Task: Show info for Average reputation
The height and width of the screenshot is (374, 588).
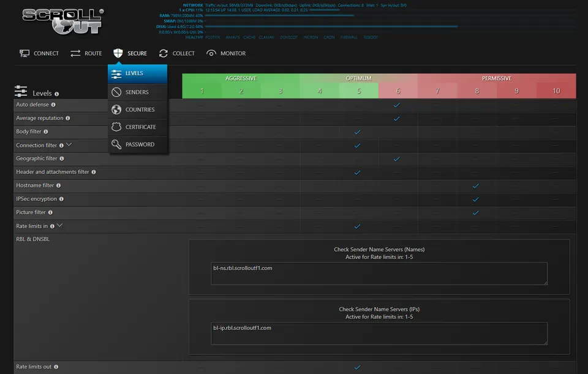Action: (68, 118)
